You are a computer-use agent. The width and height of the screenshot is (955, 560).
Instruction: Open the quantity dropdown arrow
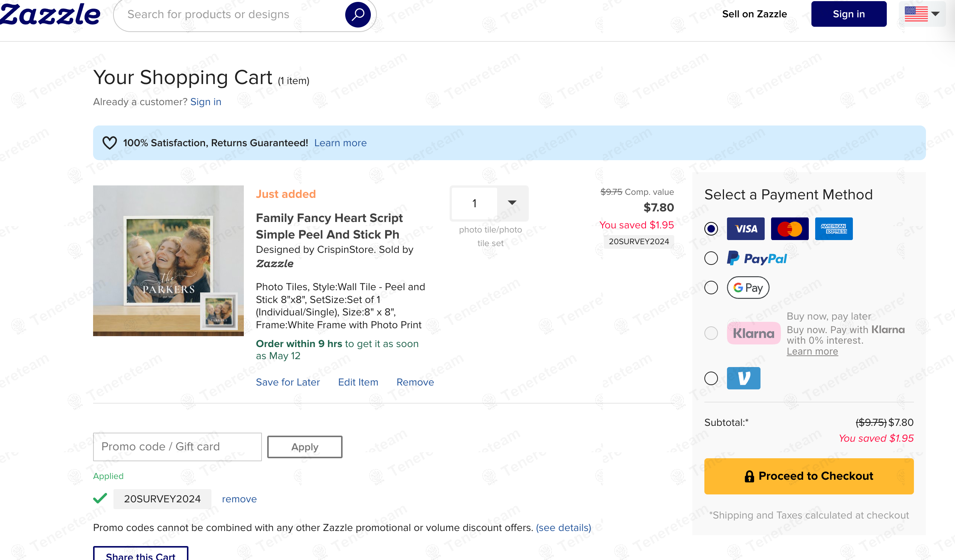512,203
